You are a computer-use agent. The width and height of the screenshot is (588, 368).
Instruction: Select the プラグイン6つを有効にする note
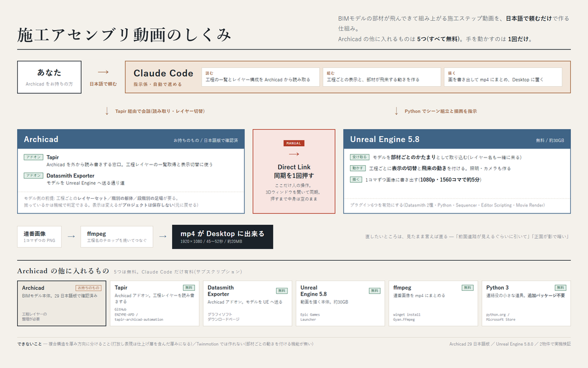(x=447, y=205)
